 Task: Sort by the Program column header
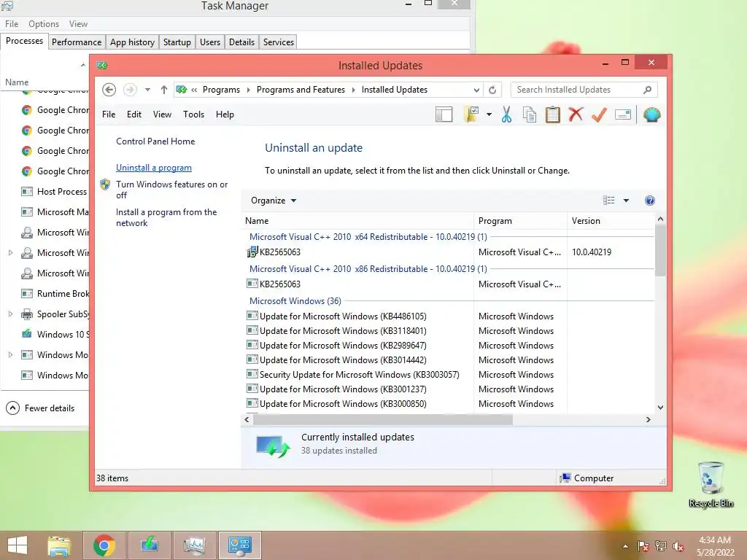[520, 221]
